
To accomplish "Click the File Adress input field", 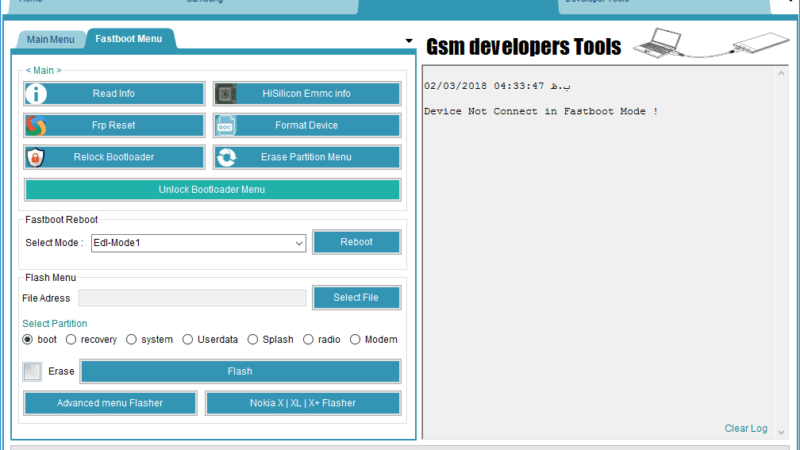I will point(192,298).
